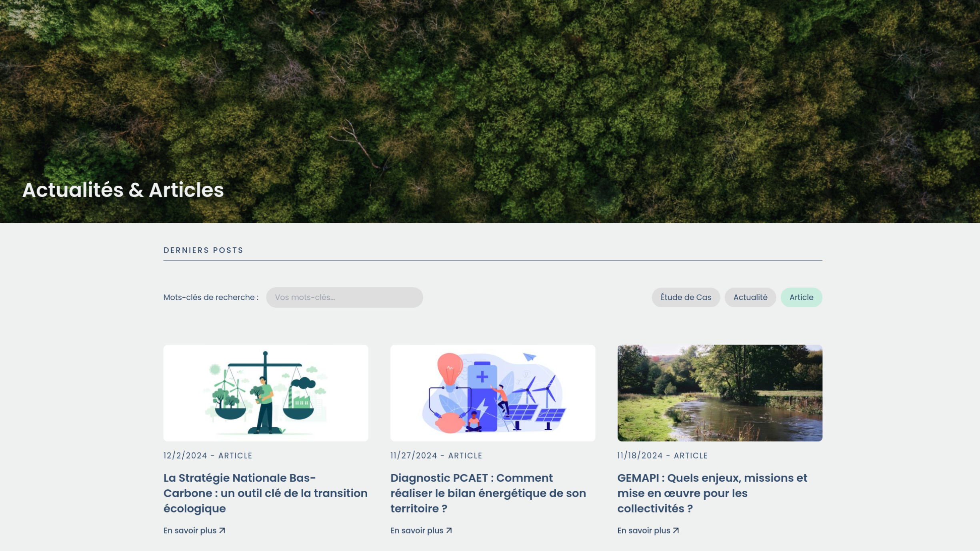Click the 11/18/2024 - ARTICLE date label
This screenshot has height=551, width=980.
pos(662,455)
